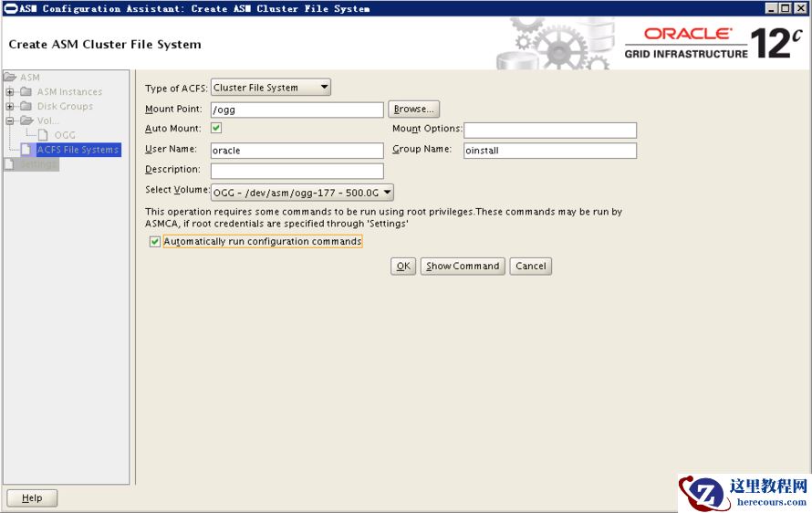Image resolution: width=812 pixels, height=513 pixels.
Task: Toggle the Auto Mount checkbox
Action: [x=216, y=128]
